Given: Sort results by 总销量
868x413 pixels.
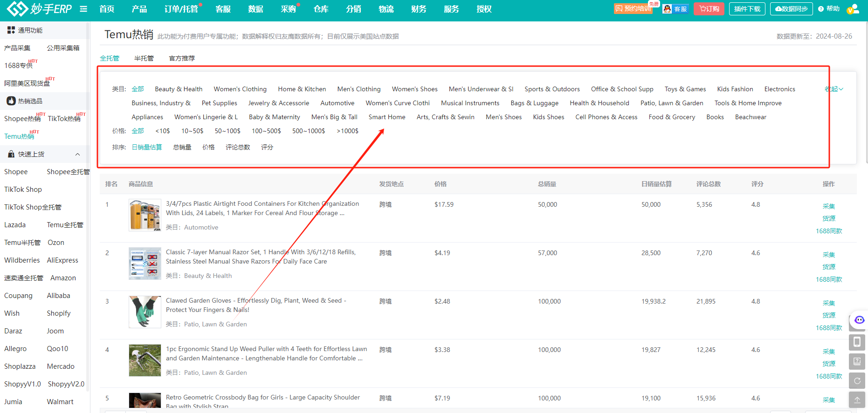Looking at the screenshot, I should 182,147.
